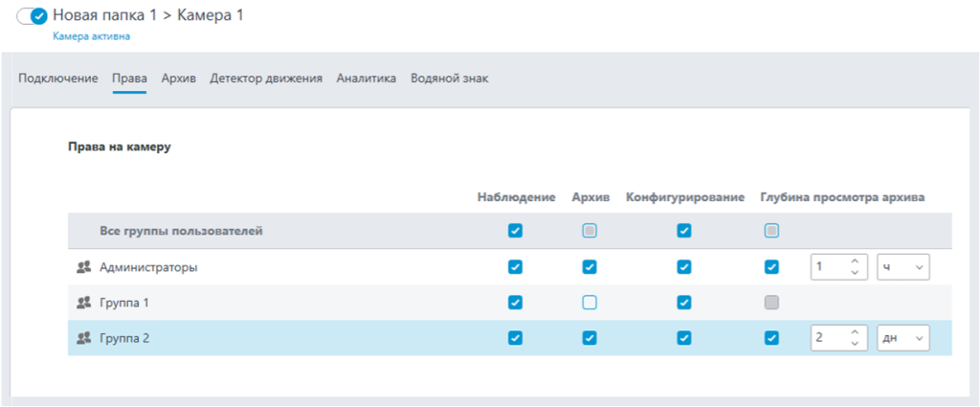Uncheck Наблюдение for Администраторы
This screenshot has height=407, width=980.
(516, 267)
